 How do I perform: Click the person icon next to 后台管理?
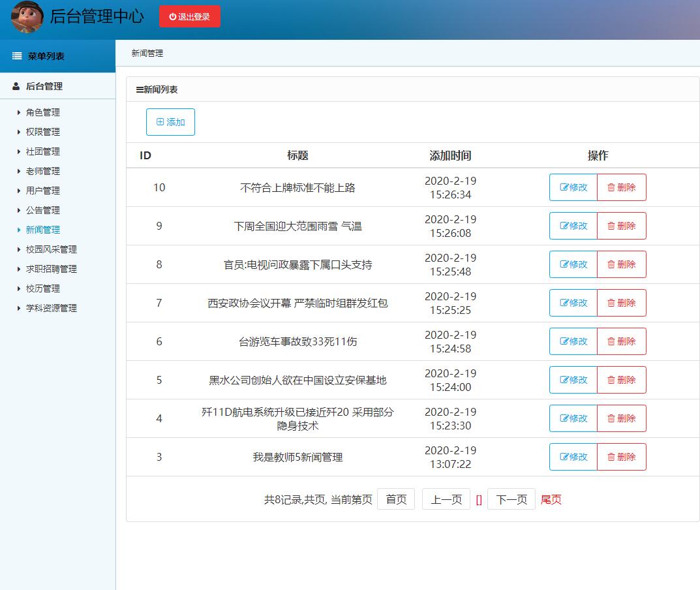pyautogui.click(x=14, y=85)
